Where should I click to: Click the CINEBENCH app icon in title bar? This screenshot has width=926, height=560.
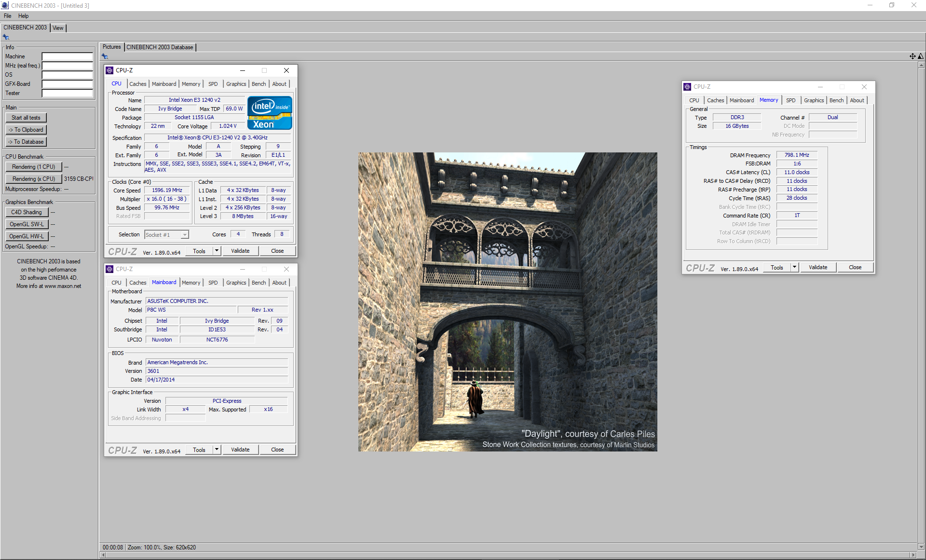pos(5,5)
